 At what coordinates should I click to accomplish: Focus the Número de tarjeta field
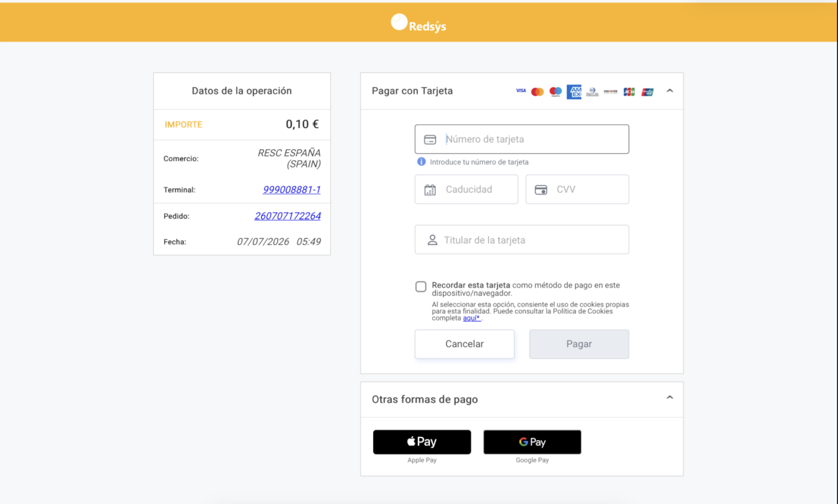tap(522, 139)
